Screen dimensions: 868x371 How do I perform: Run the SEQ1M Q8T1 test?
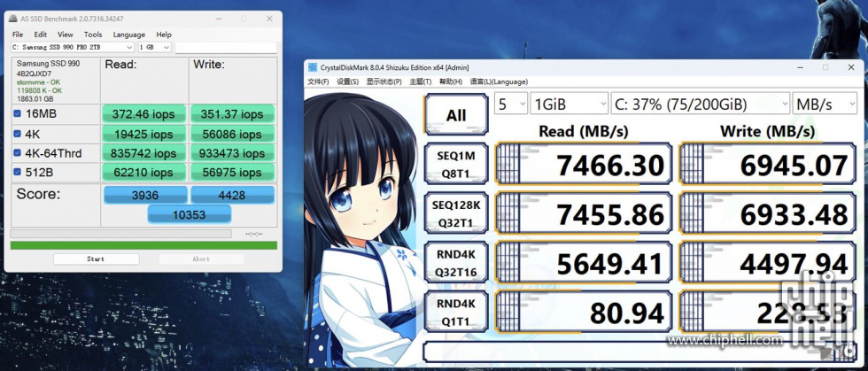point(456,164)
